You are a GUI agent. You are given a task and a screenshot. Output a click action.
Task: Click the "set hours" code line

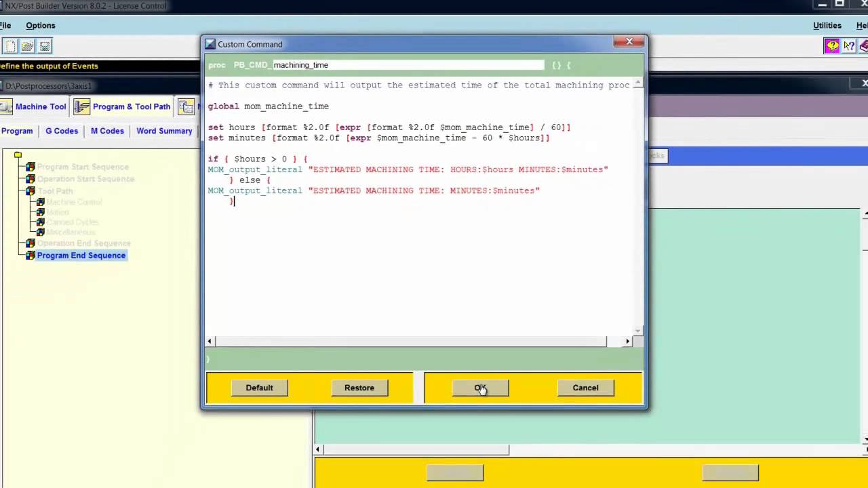[x=389, y=127]
